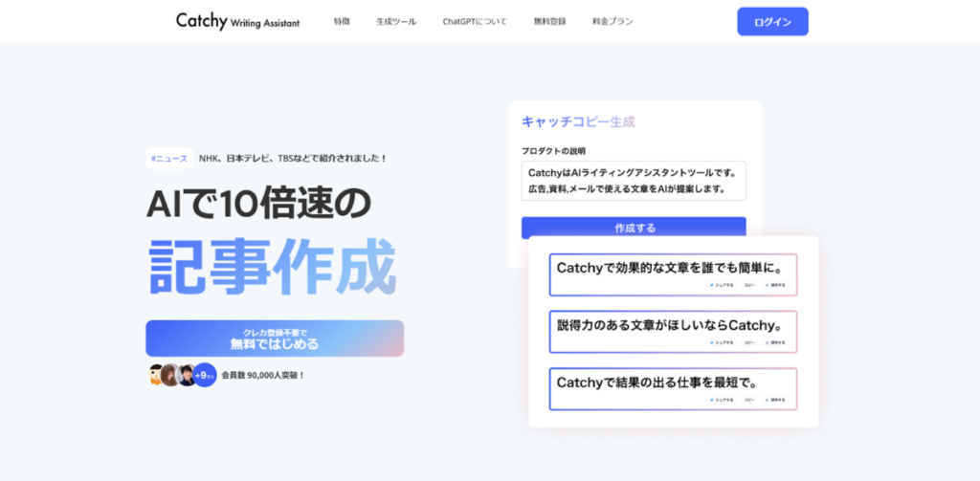Share the 説得力のある文章 catchphrase result
980x481 pixels.
(722, 341)
